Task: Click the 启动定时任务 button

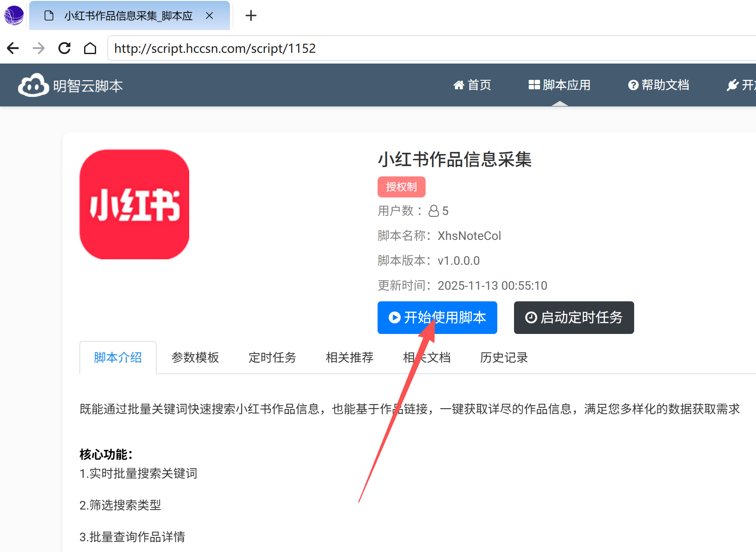Action: 574,318
